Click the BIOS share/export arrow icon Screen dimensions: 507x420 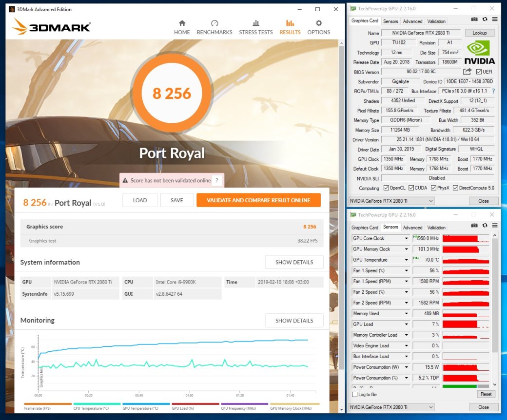[467, 72]
